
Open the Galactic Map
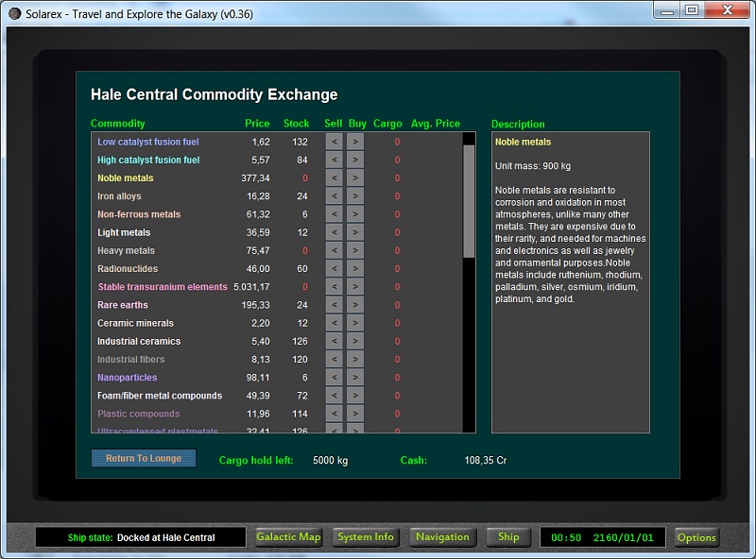click(289, 537)
